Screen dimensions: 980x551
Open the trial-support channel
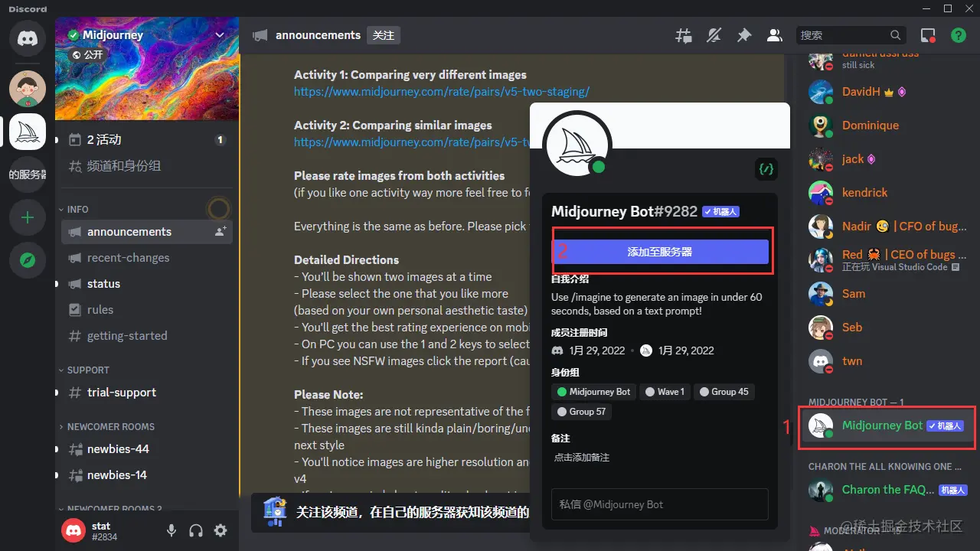tap(147, 393)
